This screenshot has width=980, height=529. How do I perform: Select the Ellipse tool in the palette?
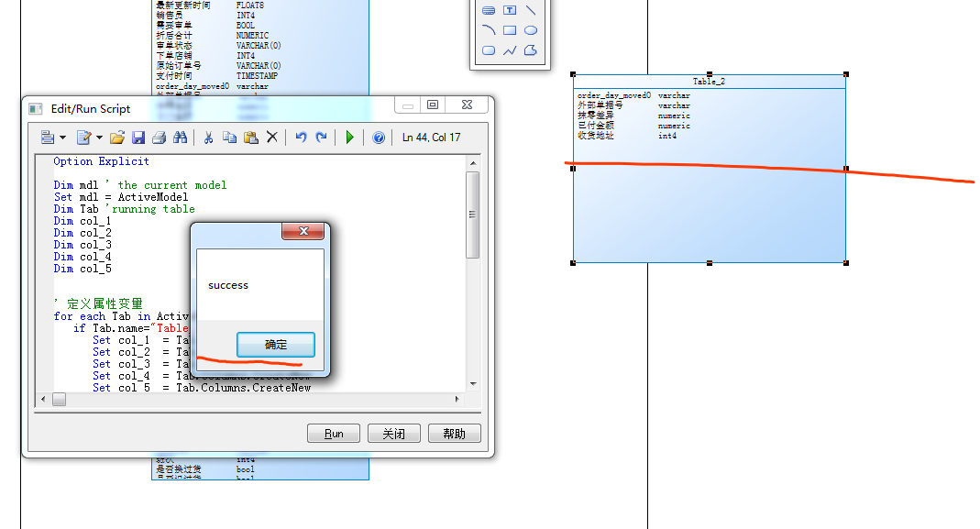(530, 30)
